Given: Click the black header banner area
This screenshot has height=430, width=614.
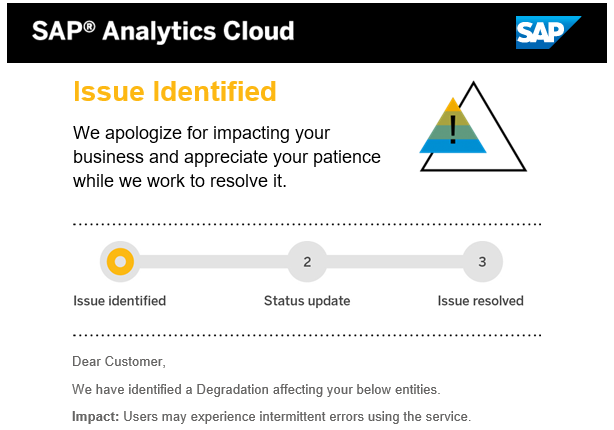Looking at the screenshot, I should [307, 33].
